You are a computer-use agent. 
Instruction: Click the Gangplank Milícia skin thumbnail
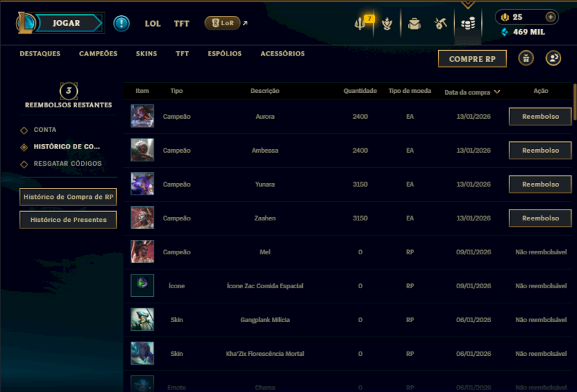142,319
